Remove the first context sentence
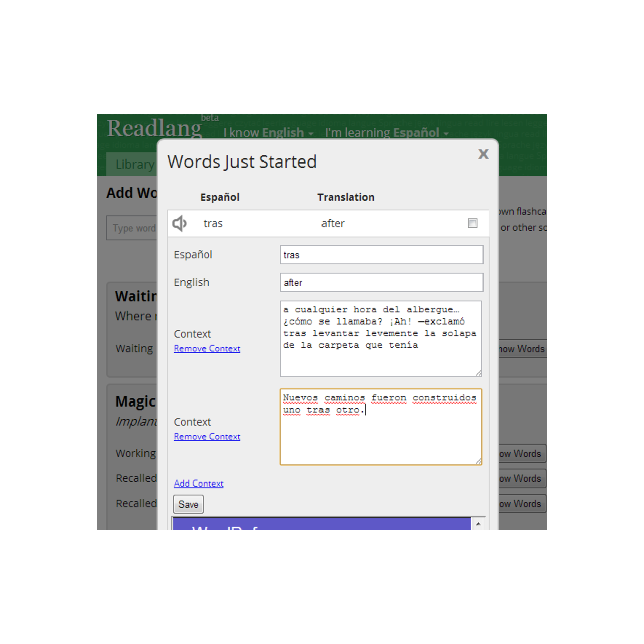 coord(207,348)
